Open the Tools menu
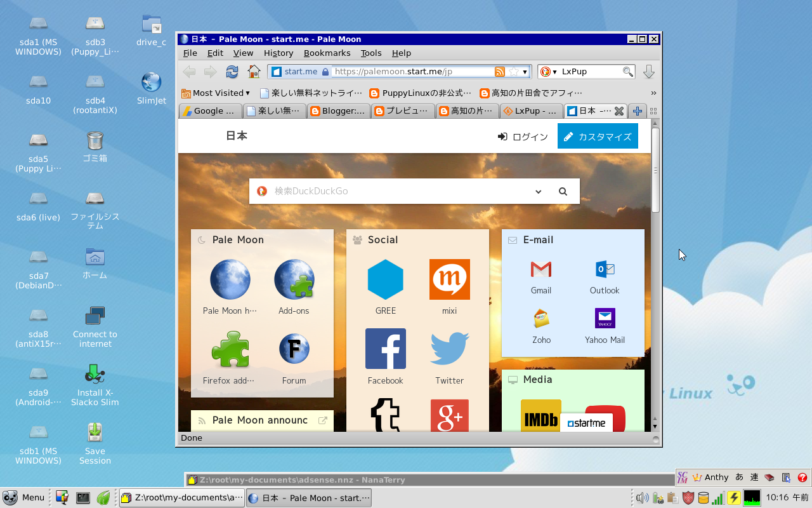 [x=371, y=53]
